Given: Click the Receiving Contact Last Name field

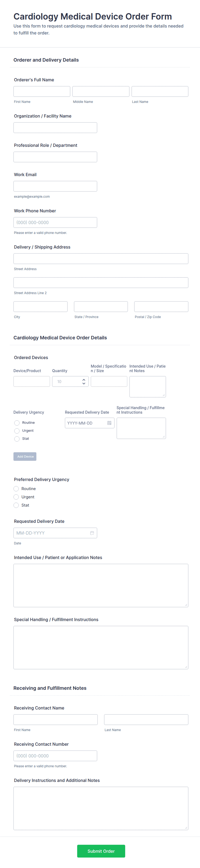Looking at the screenshot, I should click(x=146, y=719).
